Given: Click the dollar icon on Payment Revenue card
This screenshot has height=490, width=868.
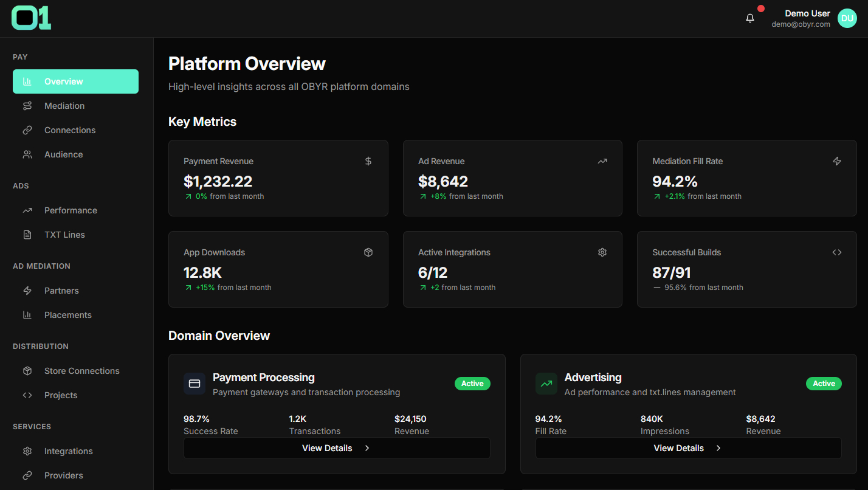Looking at the screenshot, I should (368, 161).
